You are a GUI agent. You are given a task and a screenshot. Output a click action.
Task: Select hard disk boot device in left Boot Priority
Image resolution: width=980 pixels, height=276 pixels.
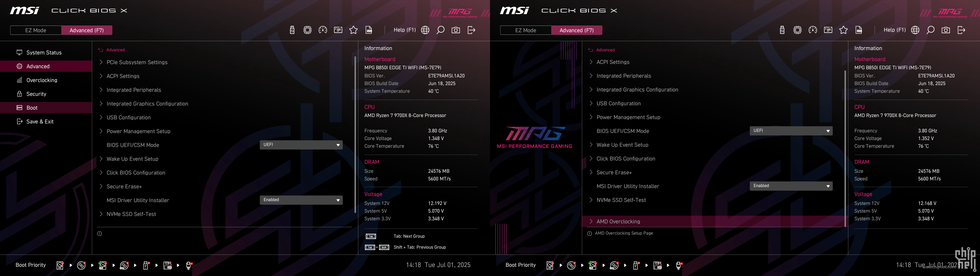coord(60,265)
